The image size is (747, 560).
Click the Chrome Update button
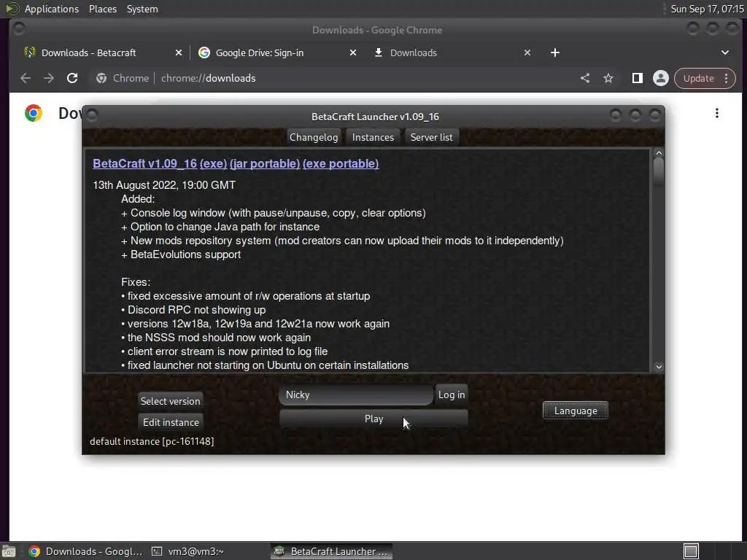click(698, 78)
